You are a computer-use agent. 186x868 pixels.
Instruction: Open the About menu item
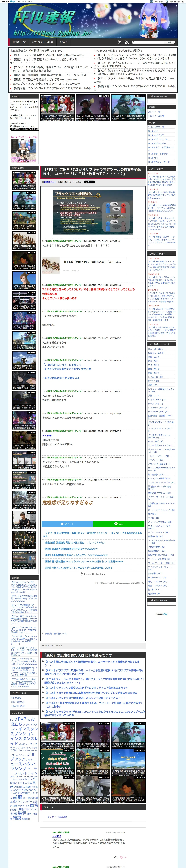point(63,42)
